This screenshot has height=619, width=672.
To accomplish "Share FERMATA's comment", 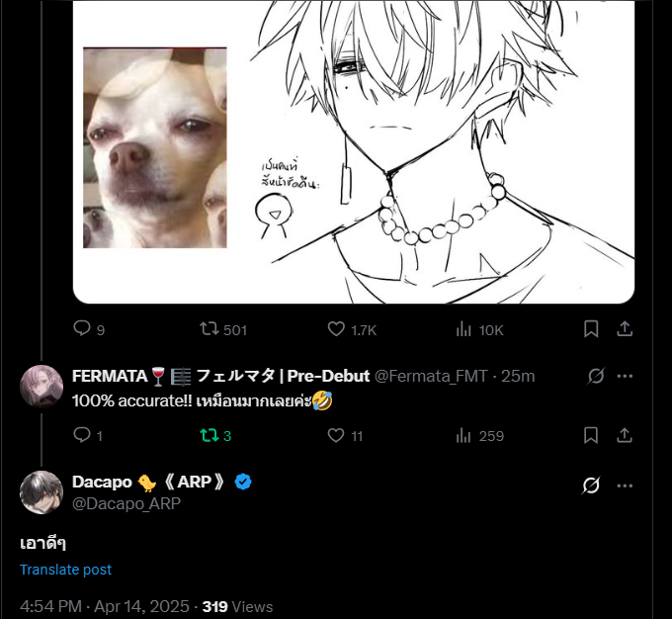I will coord(625,435).
